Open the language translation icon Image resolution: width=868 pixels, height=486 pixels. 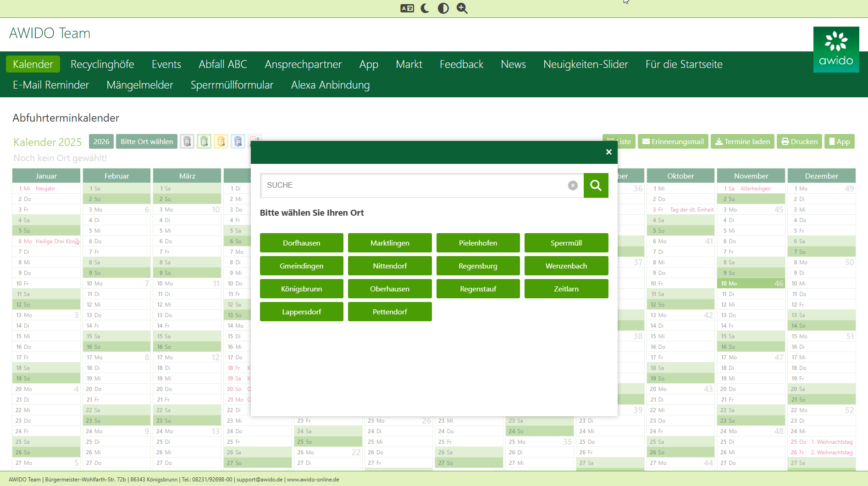[x=407, y=8]
